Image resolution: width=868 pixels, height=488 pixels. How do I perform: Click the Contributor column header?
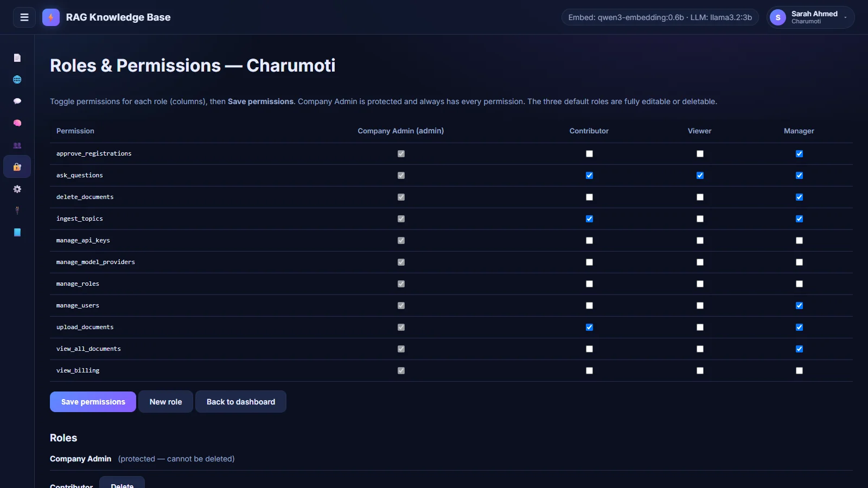pos(589,131)
